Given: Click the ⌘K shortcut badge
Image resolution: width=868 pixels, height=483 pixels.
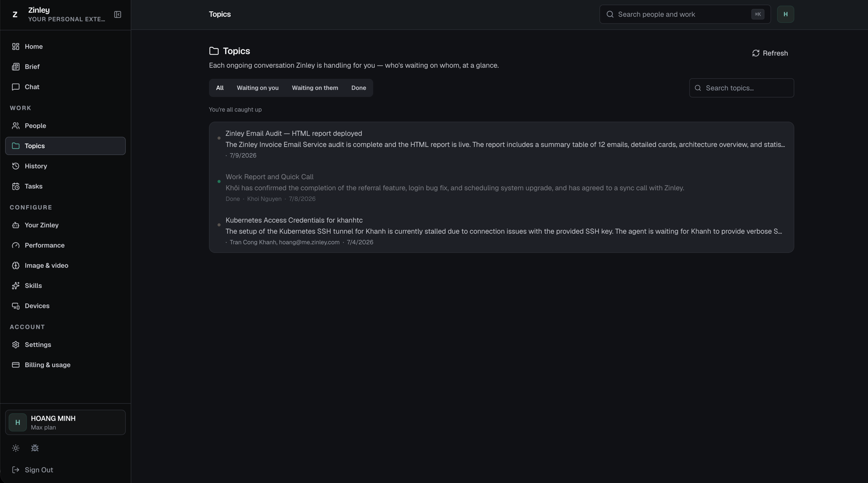Looking at the screenshot, I should [x=758, y=14].
